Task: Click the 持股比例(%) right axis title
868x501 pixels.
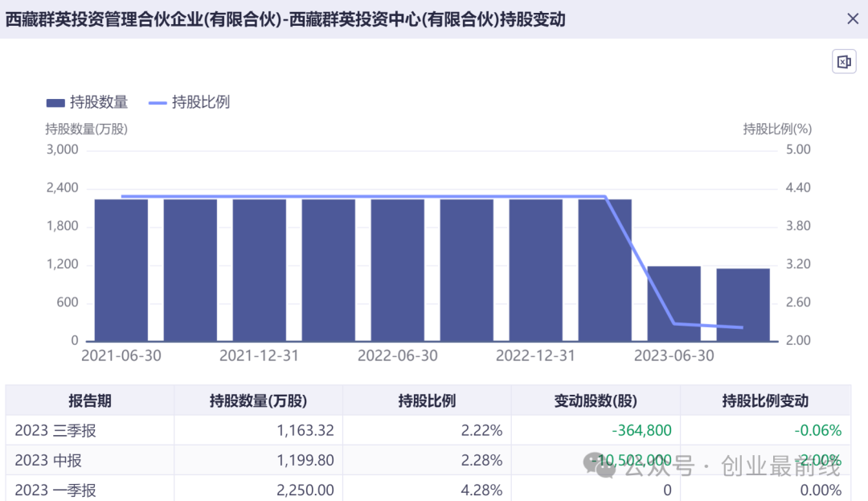Action: pyautogui.click(x=777, y=129)
